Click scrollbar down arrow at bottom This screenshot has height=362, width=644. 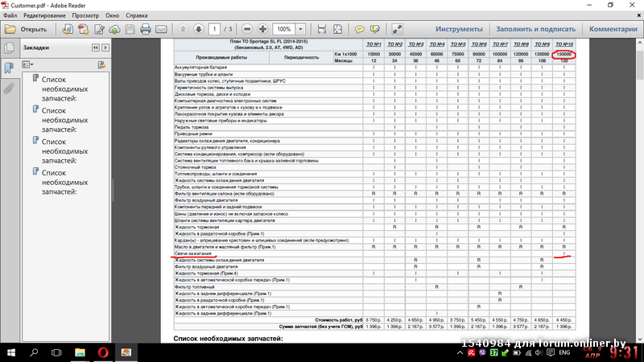click(640, 339)
